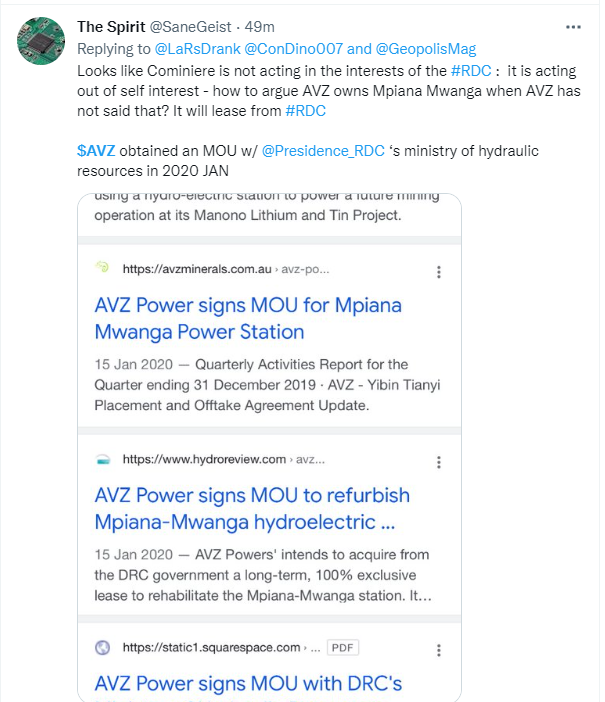This screenshot has height=702, width=605.
Task: Open the tweet's three-dot more options menu
Action: click(573, 27)
